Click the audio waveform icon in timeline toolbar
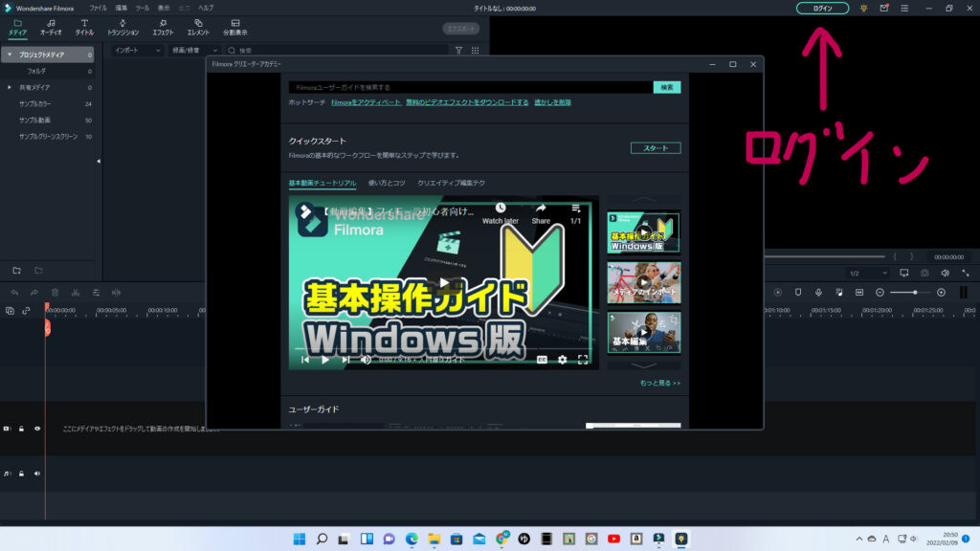980x551 pixels. [x=116, y=293]
